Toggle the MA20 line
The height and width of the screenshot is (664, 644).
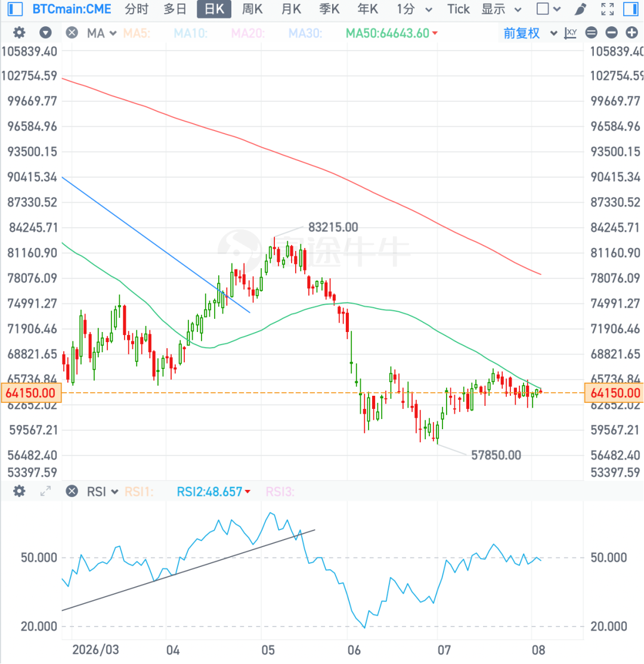pos(248,33)
